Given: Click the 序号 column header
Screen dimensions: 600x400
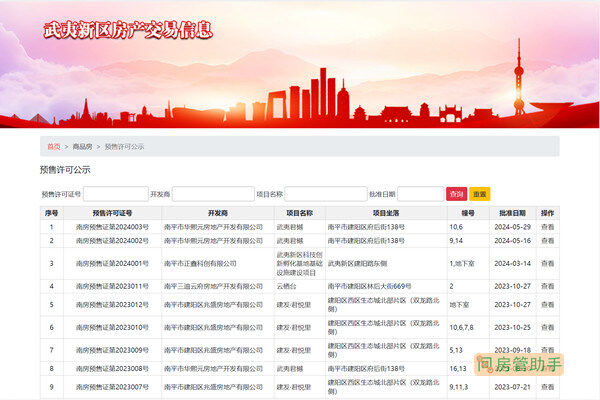Looking at the screenshot, I should click(52, 213).
